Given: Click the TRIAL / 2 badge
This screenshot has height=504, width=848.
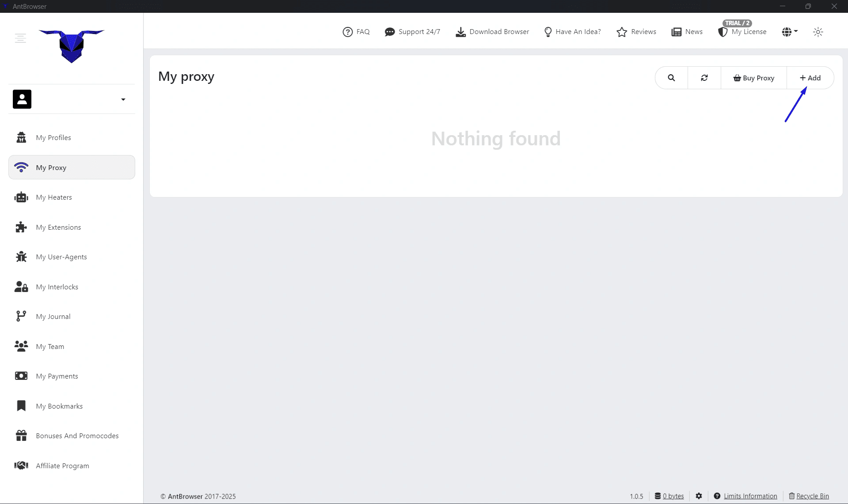Looking at the screenshot, I should 737,23.
